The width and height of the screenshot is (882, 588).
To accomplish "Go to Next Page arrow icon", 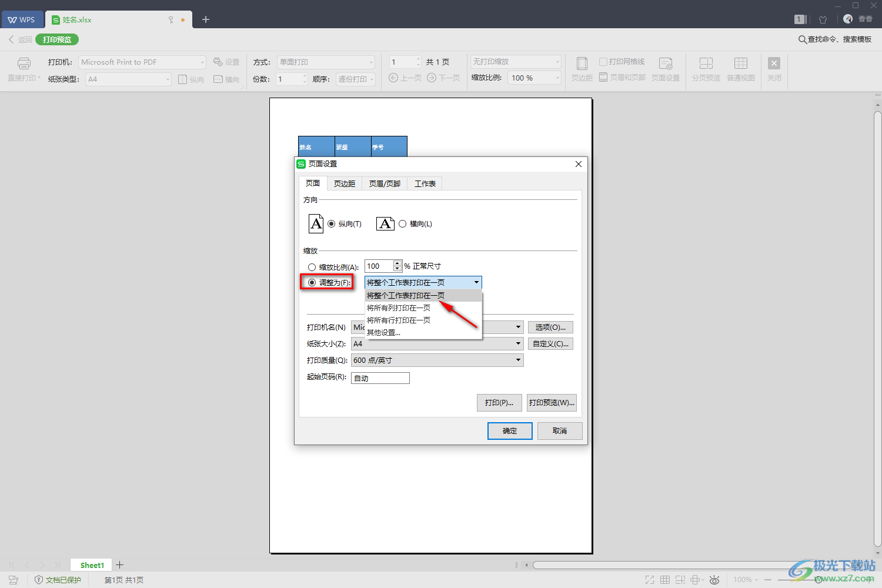I will [432, 78].
